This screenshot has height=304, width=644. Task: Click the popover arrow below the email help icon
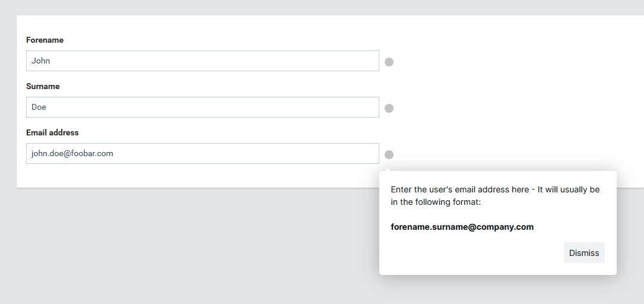point(389,169)
